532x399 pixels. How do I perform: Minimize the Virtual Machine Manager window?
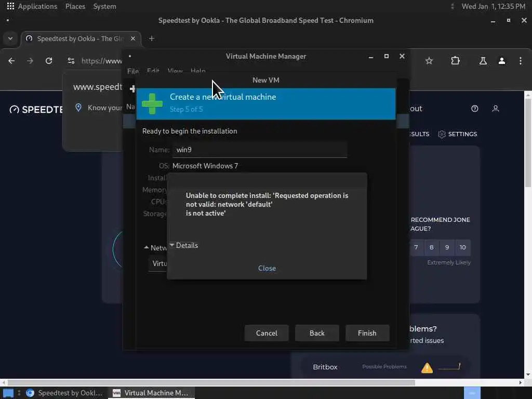pos(371,57)
